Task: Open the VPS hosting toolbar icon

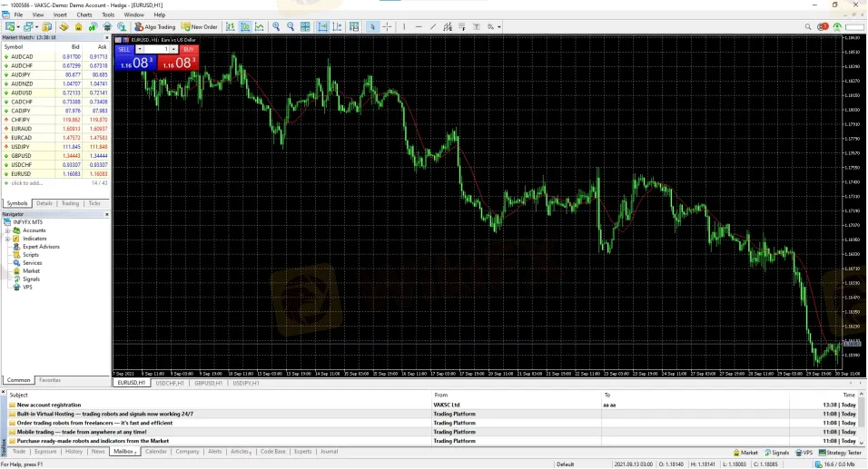Action: point(107,26)
